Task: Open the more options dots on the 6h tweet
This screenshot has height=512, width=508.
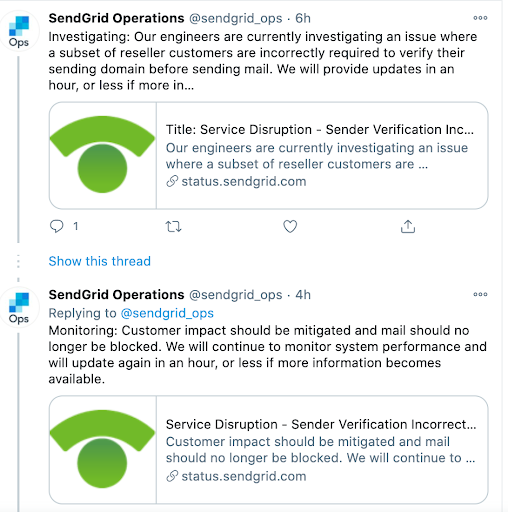Action: 480,18
